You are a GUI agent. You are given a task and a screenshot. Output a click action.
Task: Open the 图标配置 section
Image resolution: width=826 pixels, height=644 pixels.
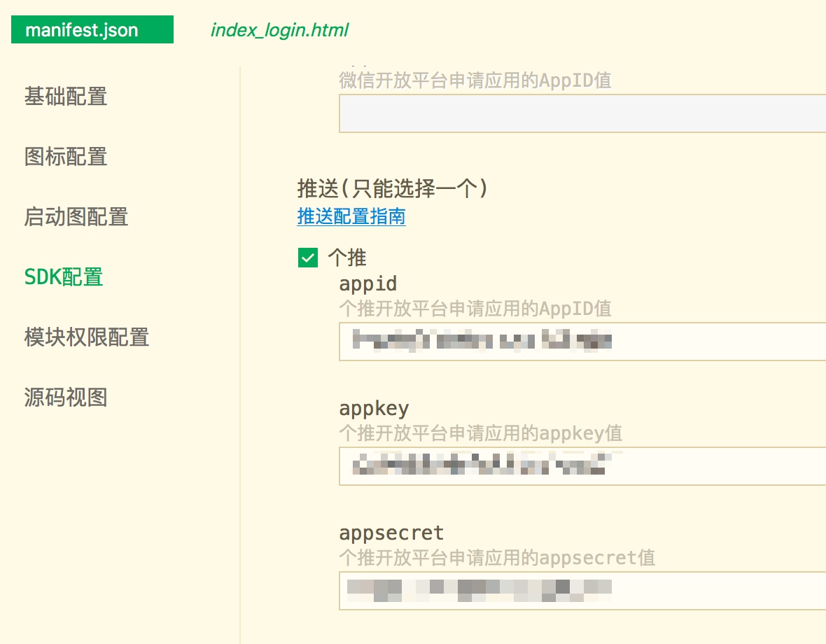pos(66,157)
